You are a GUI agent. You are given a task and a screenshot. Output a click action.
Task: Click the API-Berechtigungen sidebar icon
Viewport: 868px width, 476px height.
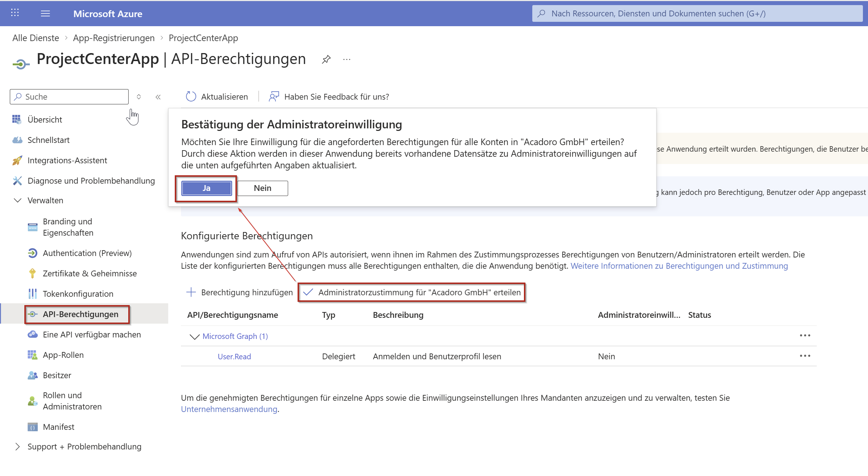32,314
